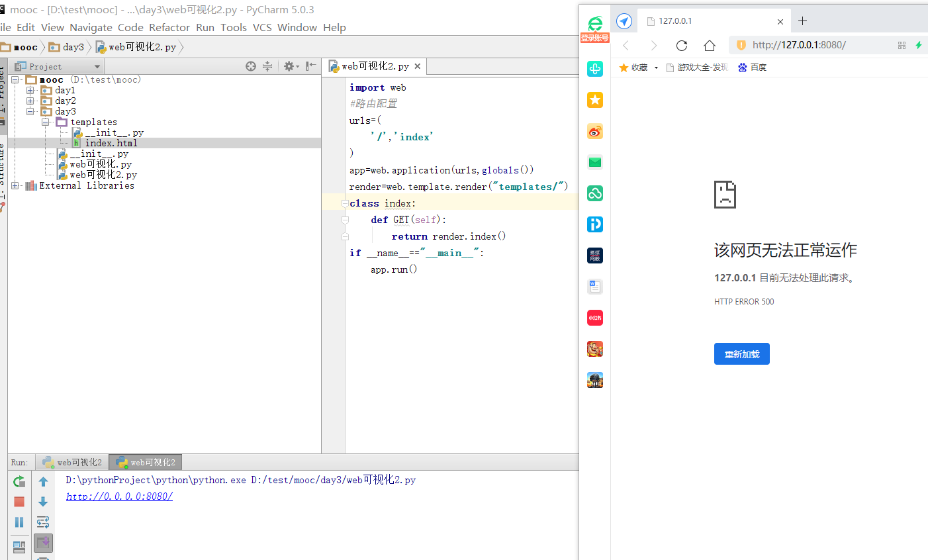
Task: Open the red Xiaohongshu sidebar icon
Action: [x=595, y=318]
